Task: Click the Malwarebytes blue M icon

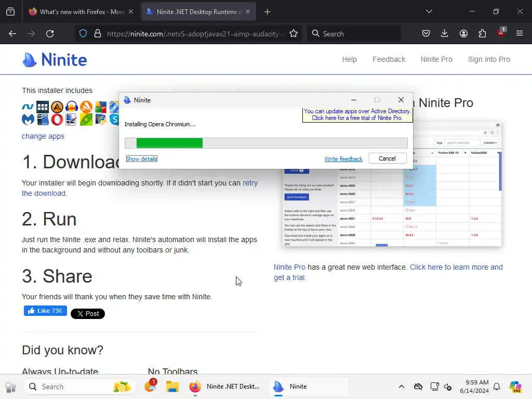Action: tap(28, 119)
